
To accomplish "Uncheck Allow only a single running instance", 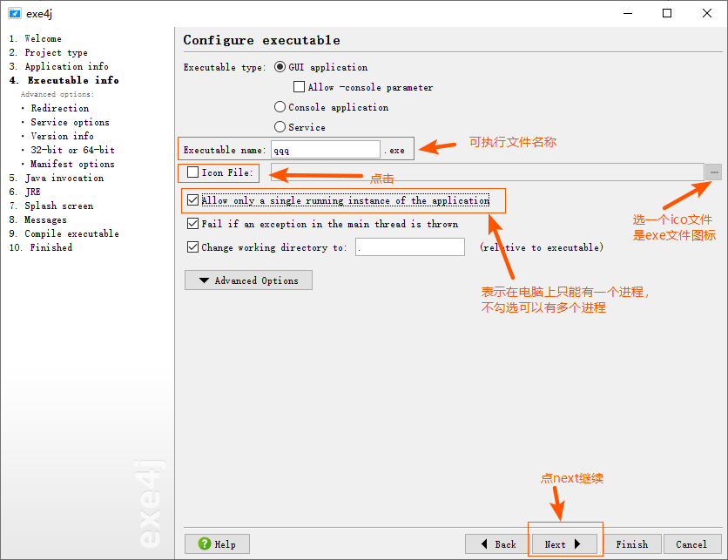I will [x=192, y=200].
